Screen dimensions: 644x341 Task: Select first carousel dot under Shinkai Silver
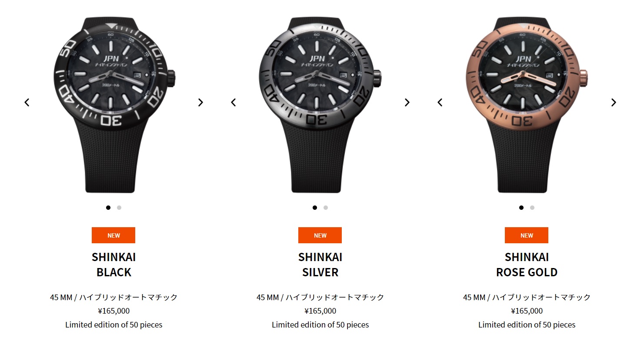[x=315, y=208]
